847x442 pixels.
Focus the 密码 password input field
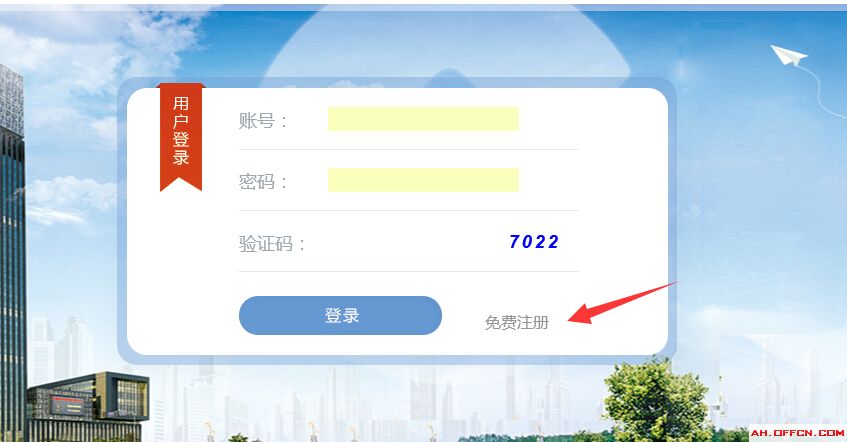point(423,180)
